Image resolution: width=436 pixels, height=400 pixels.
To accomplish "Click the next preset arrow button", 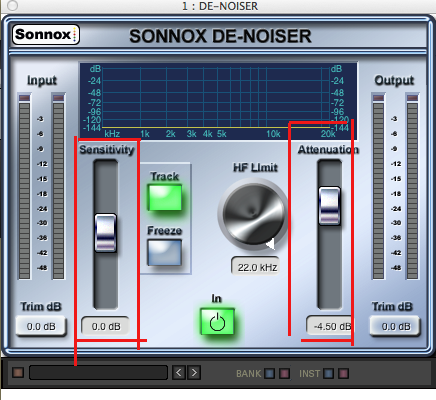I will (194, 372).
